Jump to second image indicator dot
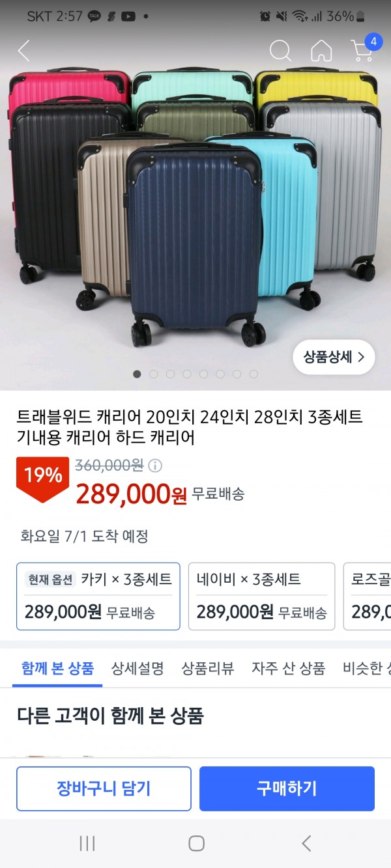 pyautogui.click(x=154, y=374)
